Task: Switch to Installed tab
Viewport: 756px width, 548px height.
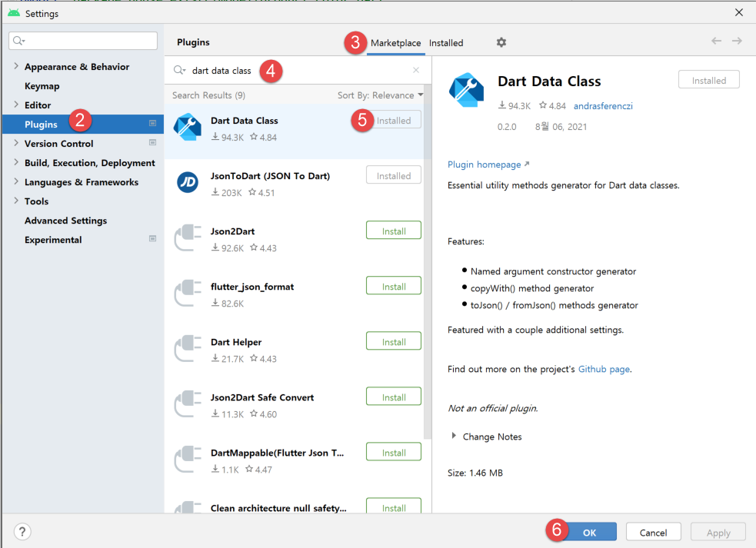Action: point(446,43)
